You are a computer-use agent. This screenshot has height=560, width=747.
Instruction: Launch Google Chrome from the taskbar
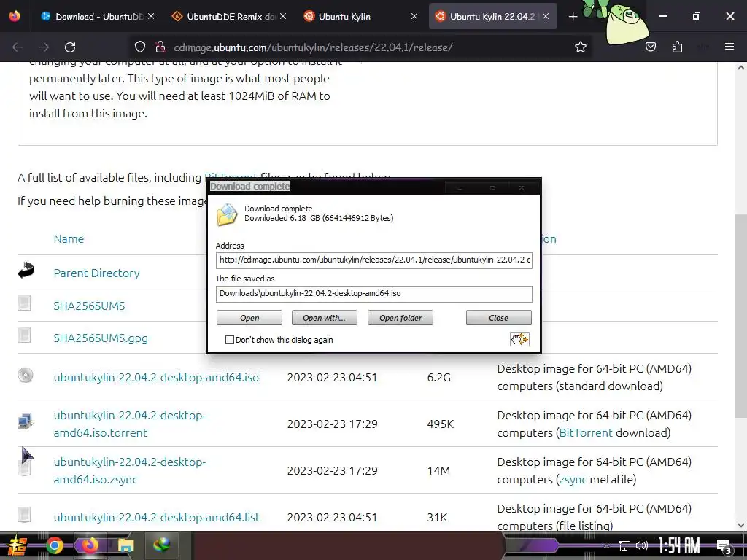click(x=54, y=545)
